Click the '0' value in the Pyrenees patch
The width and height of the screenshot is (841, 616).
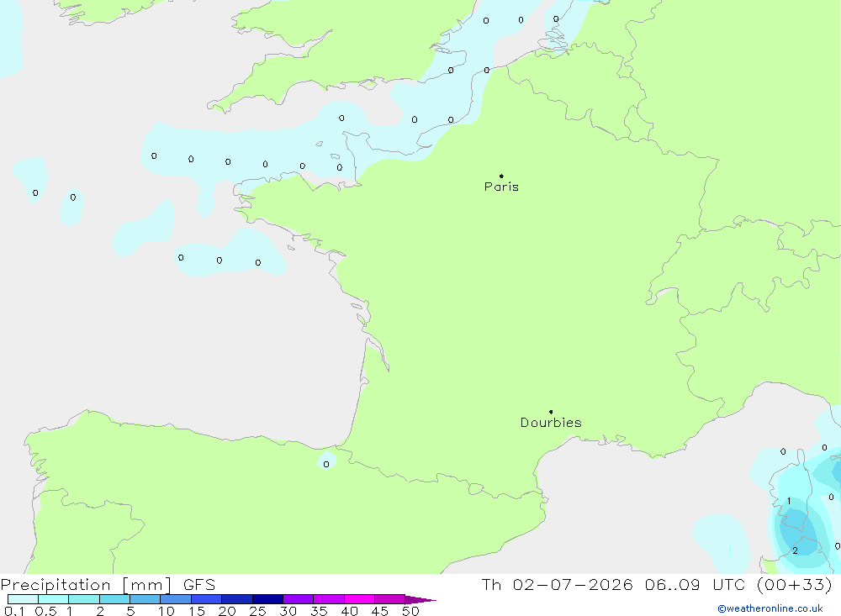point(326,464)
